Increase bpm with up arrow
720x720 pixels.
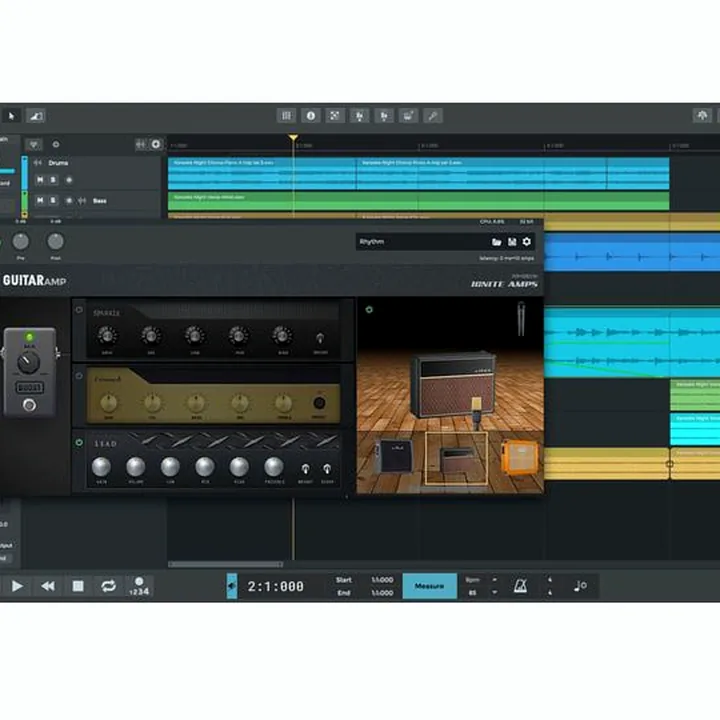pyautogui.click(x=495, y=580)
